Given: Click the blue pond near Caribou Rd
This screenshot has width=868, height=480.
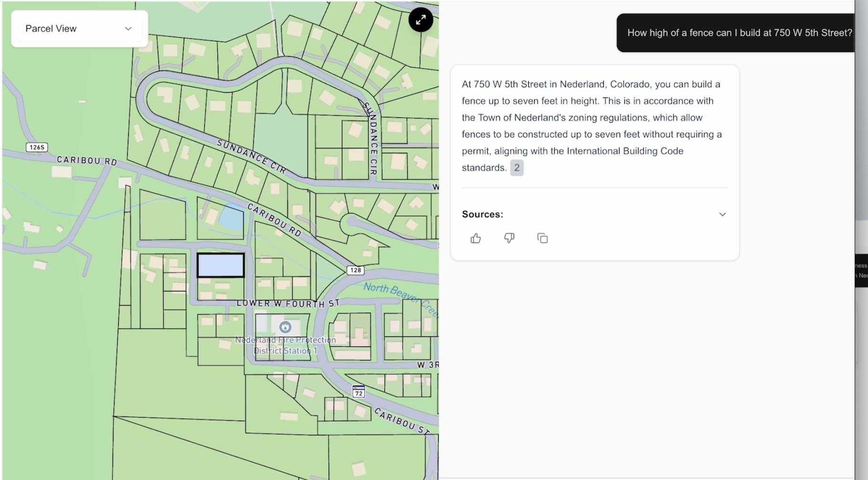Looking at the screenshot, I should click(x=232, y=219).
